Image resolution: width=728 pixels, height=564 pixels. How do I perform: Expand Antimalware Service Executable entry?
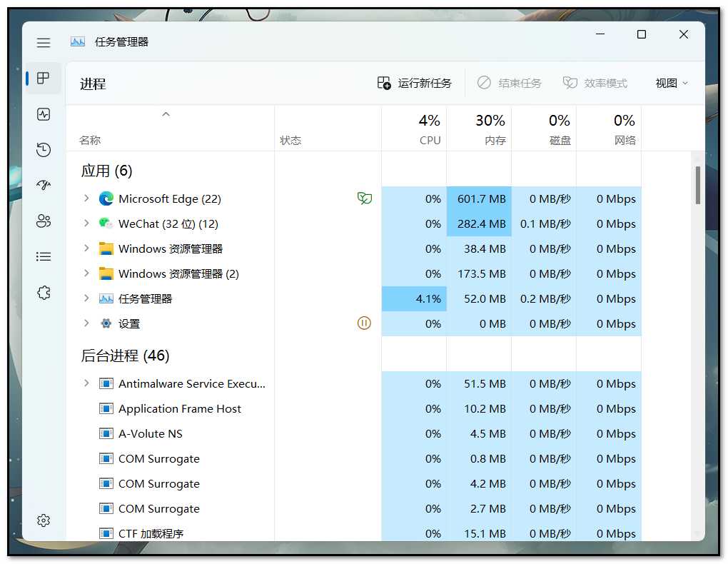(86, 383)
